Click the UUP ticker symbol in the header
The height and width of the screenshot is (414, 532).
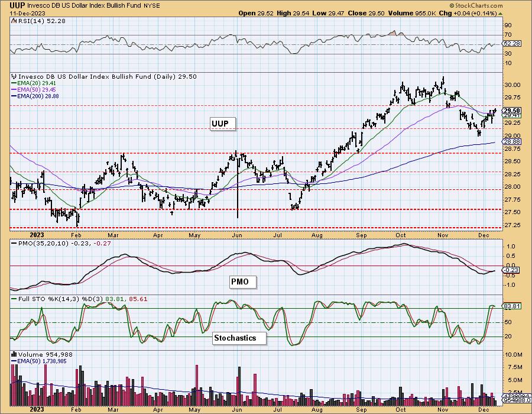tap(17, 5)
